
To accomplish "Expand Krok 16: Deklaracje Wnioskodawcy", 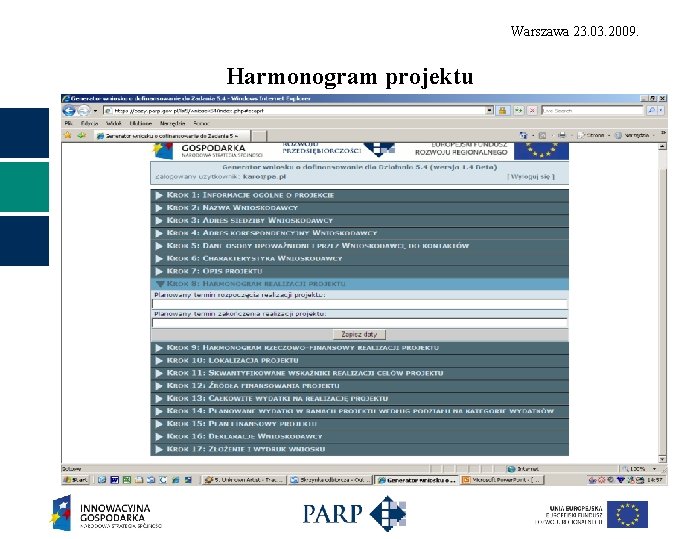I will (359, 436).
